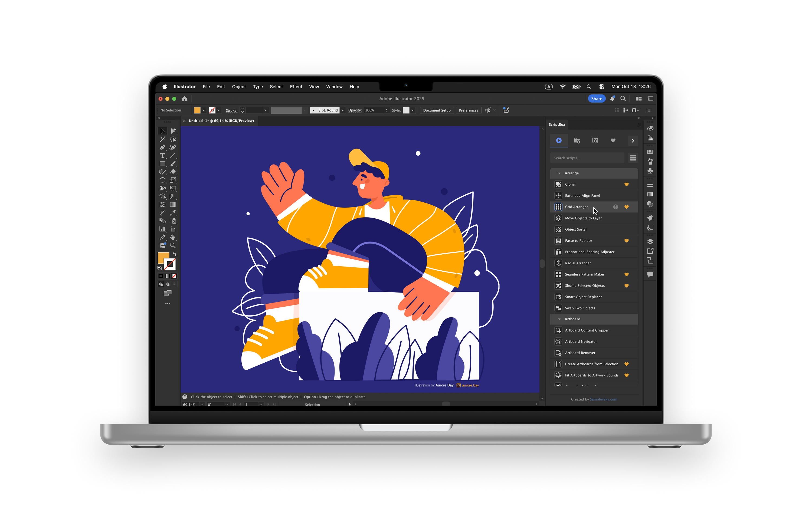
Task: Toggle favorite on Paste to Replace
Action: 627,241
